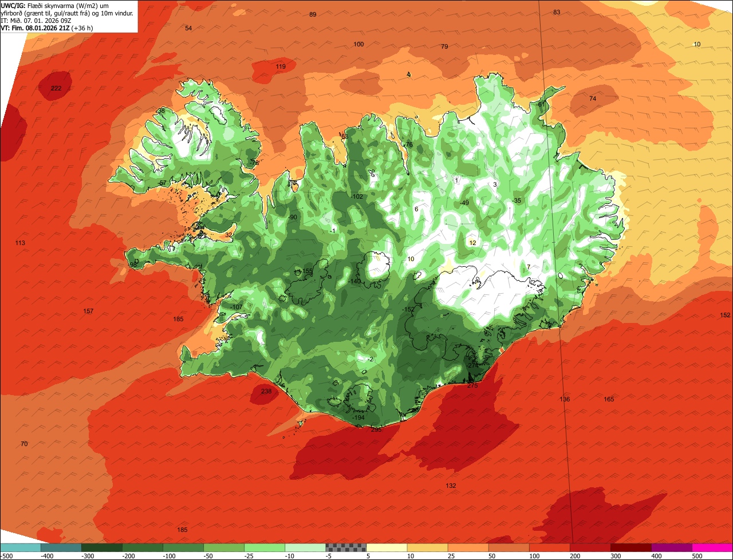
Task: Click the '74' value off northeast coast
Action: 593,99
